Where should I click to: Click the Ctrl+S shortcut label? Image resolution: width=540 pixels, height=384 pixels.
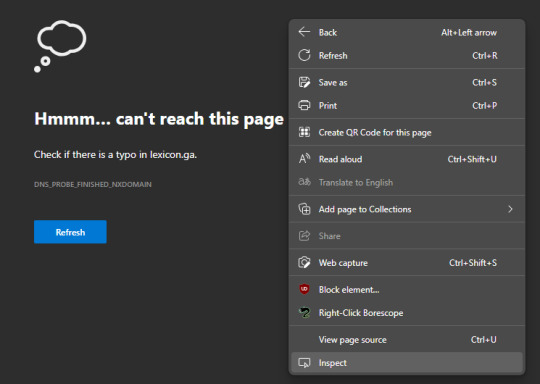[x=484, y=82]
